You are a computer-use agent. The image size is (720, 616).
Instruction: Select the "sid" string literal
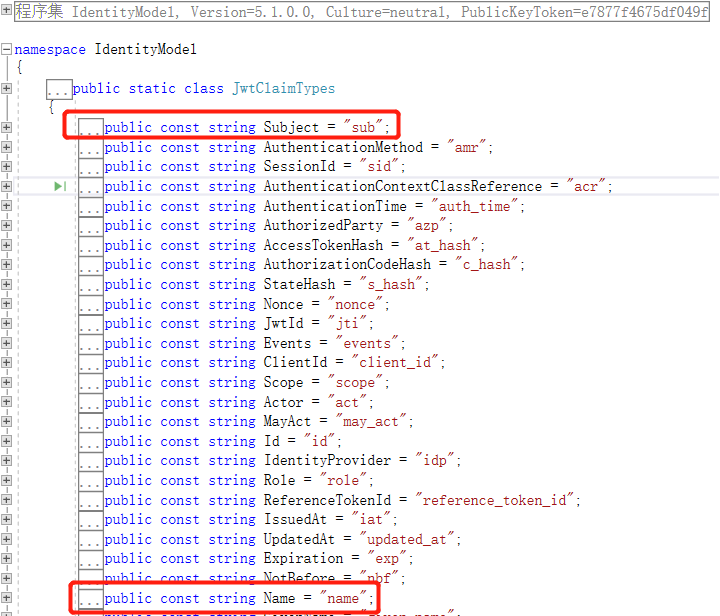click(379, 166)
